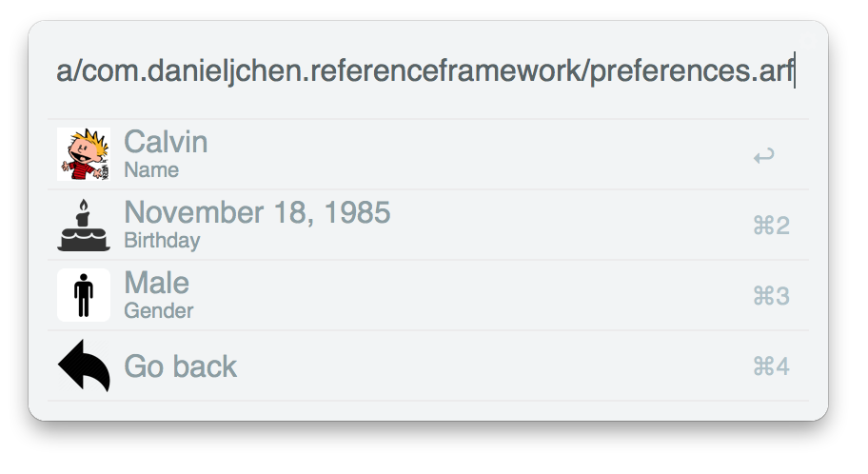This screenshot has width=868, height=474.
Task: Click the Calvin cartoon avatar icon
Action: (84, 154)
